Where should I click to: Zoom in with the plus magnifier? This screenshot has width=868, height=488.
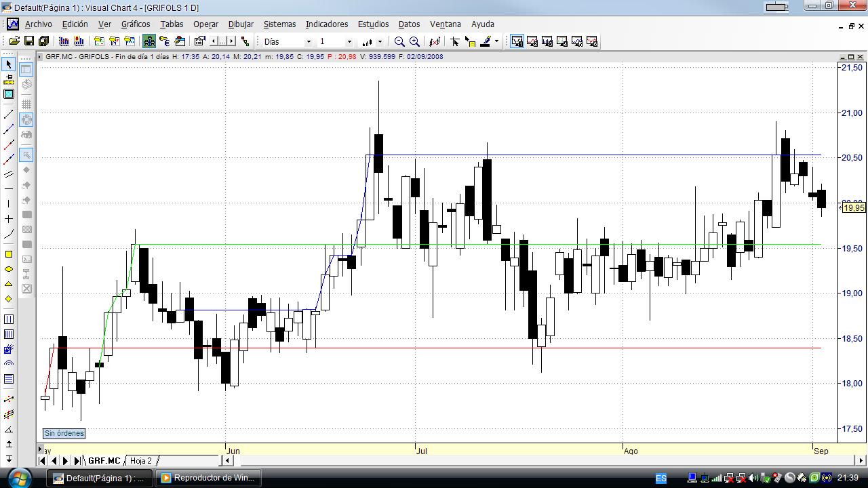click(x=414, y=41)
